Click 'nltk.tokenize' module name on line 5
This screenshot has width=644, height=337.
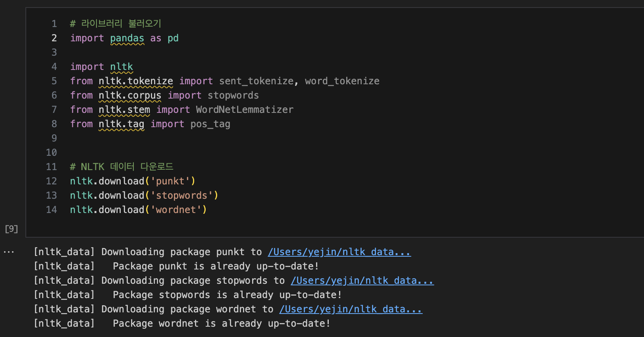(136, 81)
